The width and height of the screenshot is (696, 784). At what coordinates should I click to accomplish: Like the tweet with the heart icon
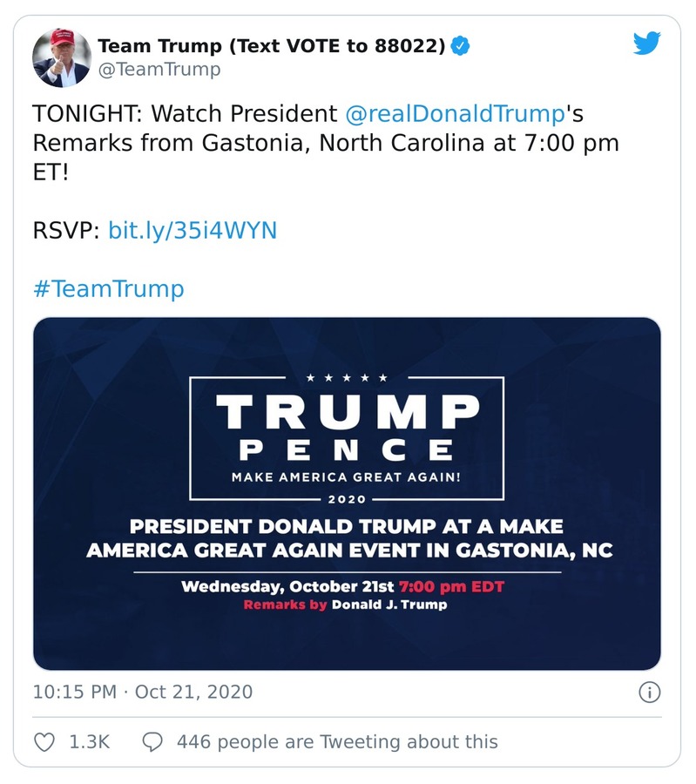44,742
